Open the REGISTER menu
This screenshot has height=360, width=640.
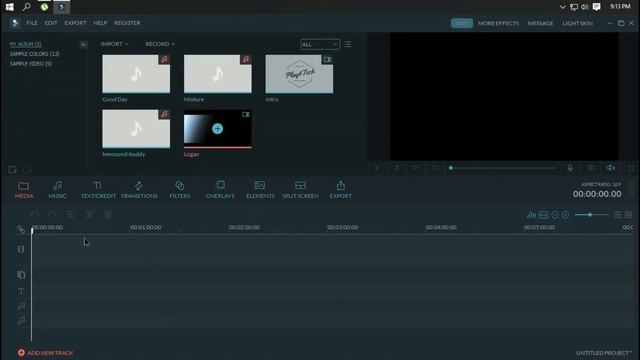click(x=127, y=23)
